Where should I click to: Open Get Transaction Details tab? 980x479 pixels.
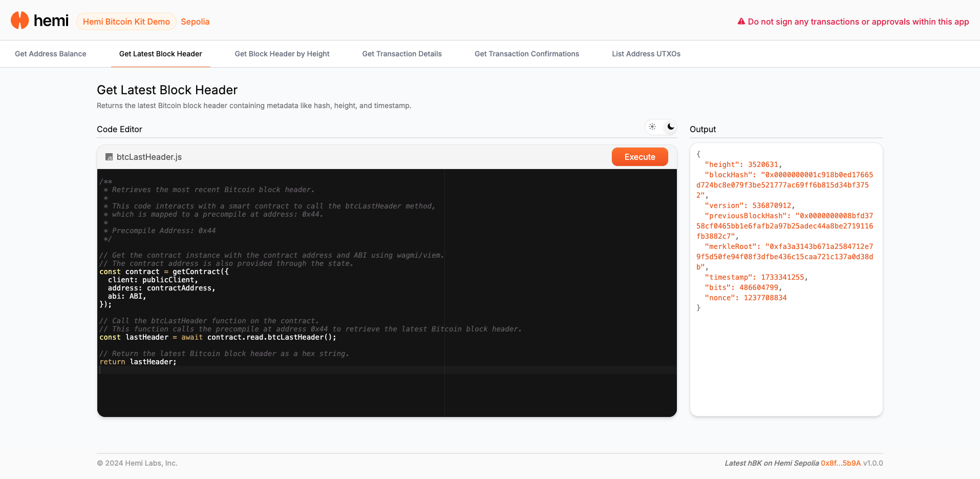[x=402, y=54]
